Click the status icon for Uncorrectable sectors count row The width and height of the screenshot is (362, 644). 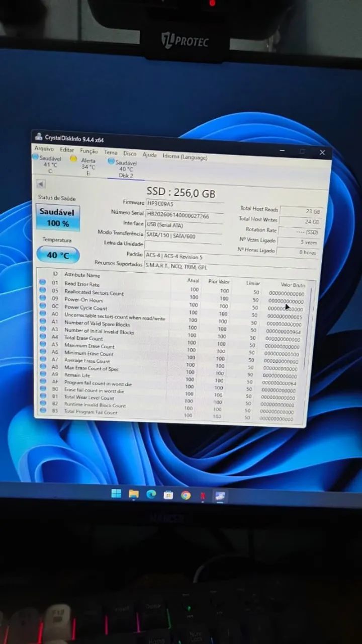pyautogui.click(x=43, y=313)
